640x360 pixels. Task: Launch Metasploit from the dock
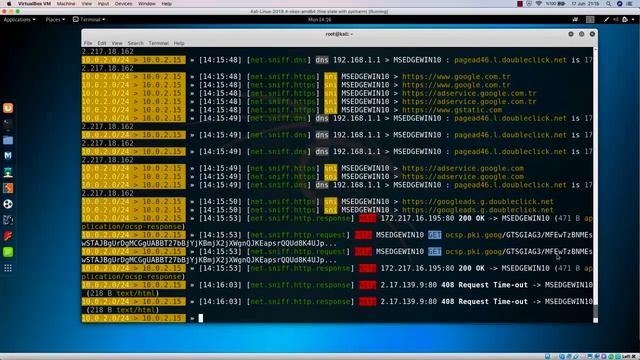click(x=8, y=156)
